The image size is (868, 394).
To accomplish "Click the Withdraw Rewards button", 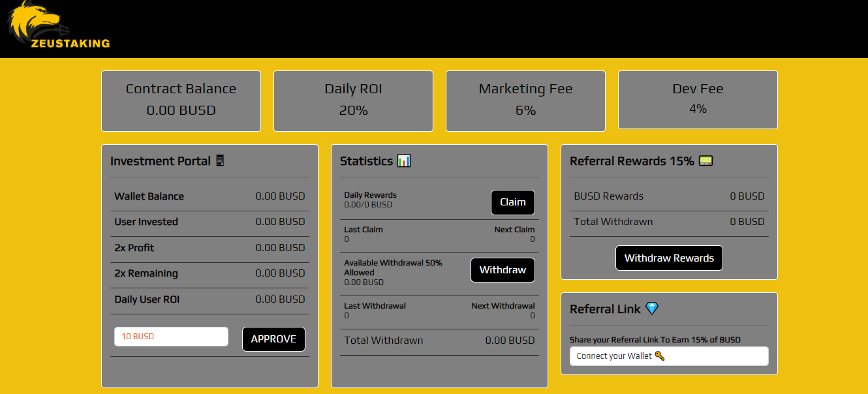I will [669, 258].
